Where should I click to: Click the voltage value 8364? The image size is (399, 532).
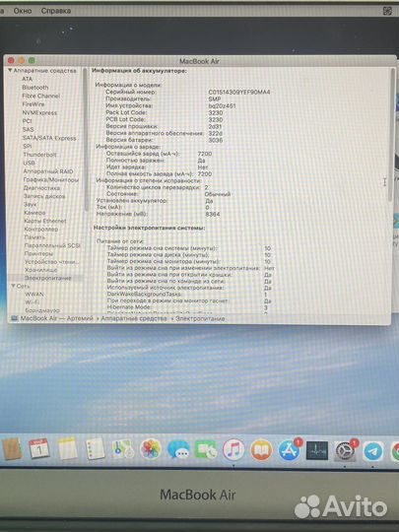[x=213, y=215]
